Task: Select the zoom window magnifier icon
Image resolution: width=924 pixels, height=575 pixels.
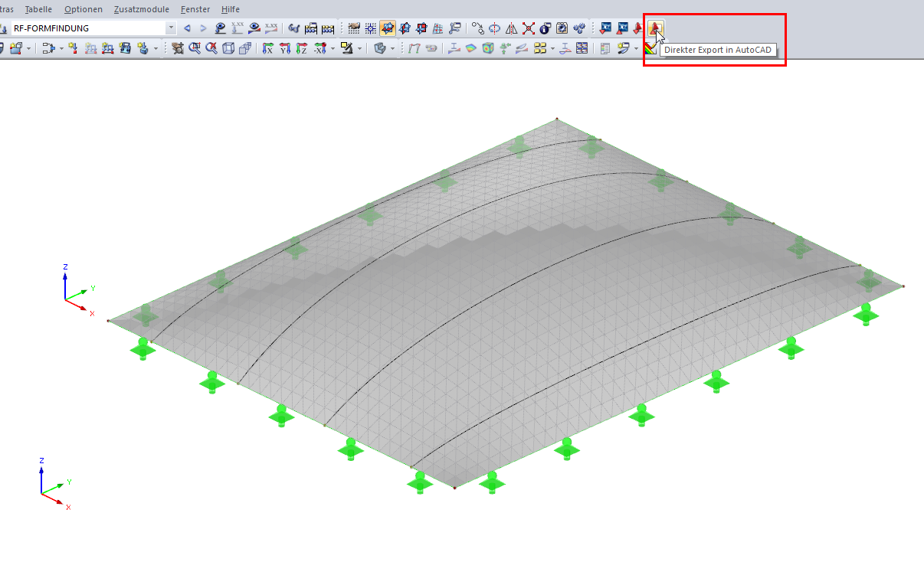Action: point(195,48)
